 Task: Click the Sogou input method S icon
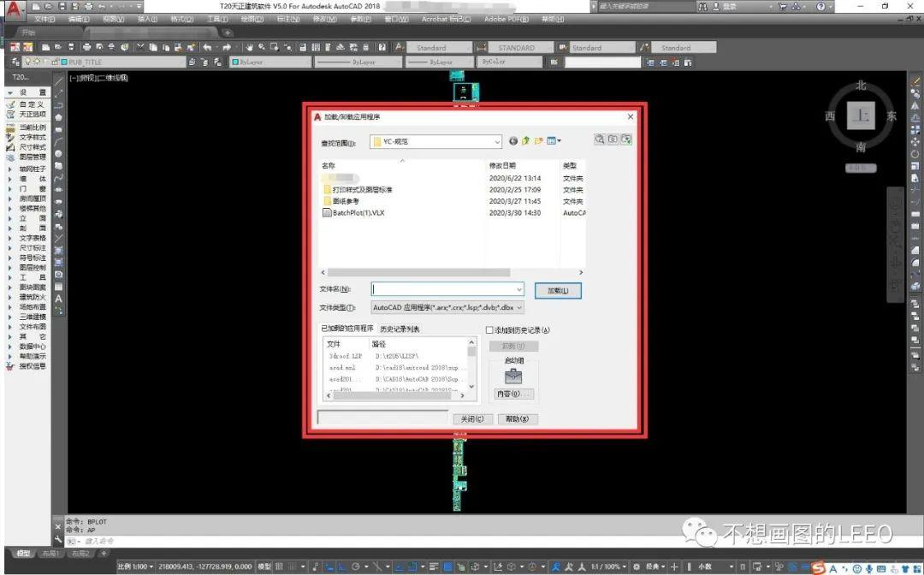pyautogui.click(x=818, y=568)
